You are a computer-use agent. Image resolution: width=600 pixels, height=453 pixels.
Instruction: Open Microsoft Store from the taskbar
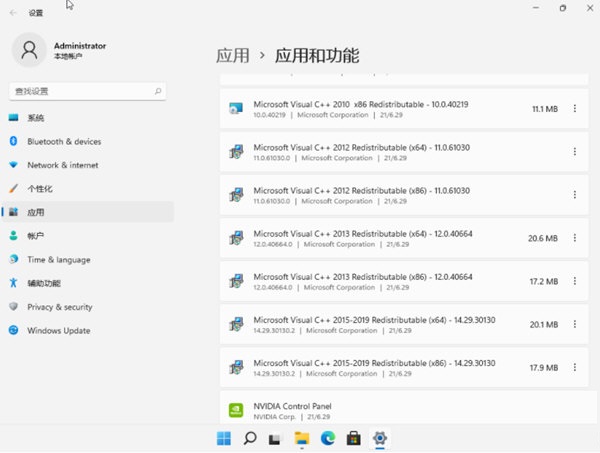354,438
